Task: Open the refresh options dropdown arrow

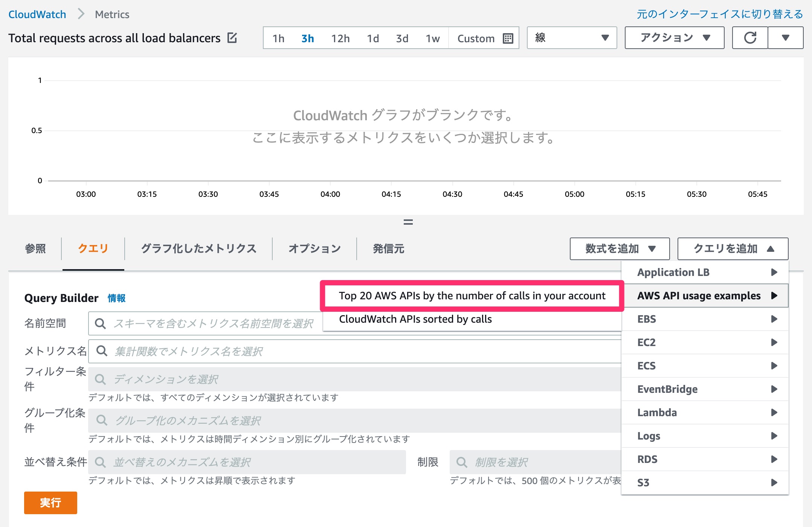Action: click(786, 38)
